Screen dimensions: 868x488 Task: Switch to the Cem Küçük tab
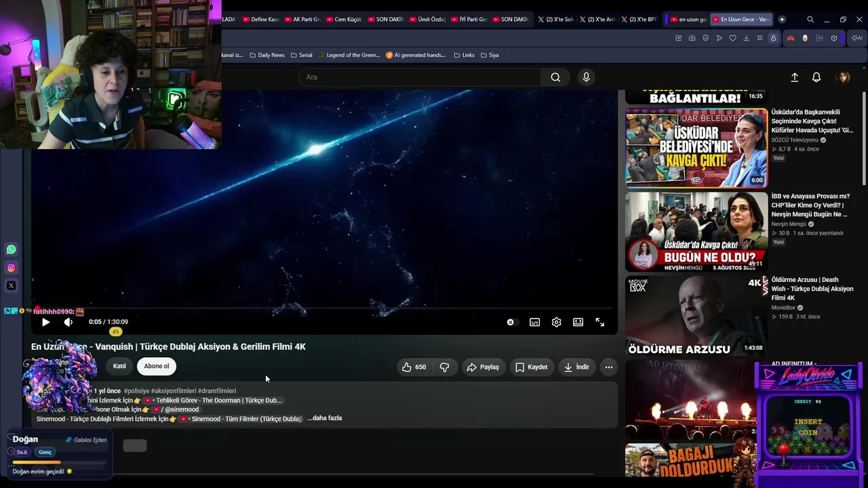344,20
